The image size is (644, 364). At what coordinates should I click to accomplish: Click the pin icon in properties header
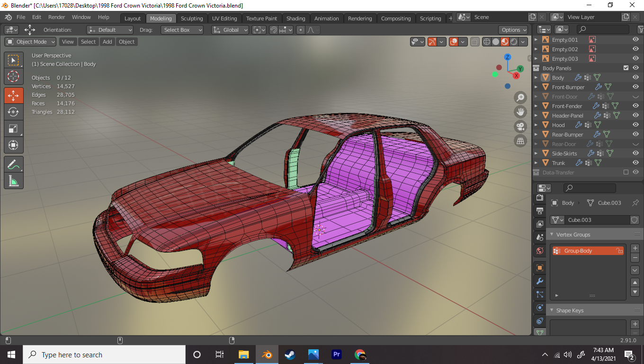click(635, 203)
